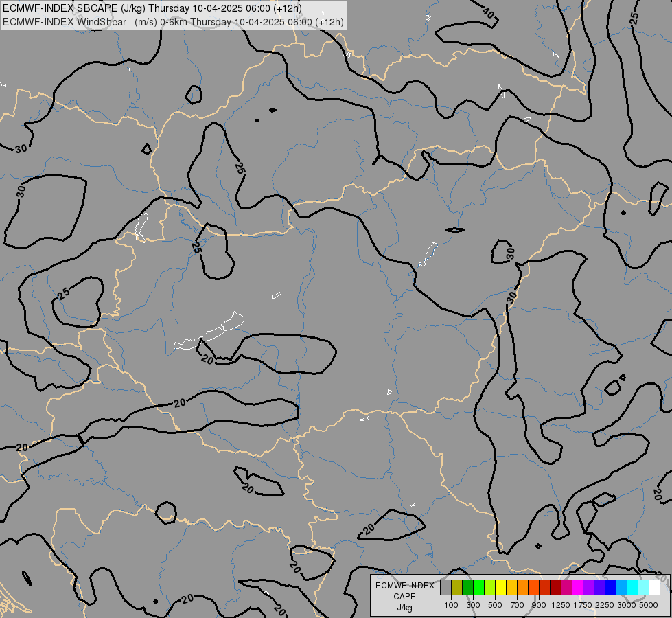Click the 300 value on the legend scale
This screenshot has height=618, width=672.
pos(473,605)
